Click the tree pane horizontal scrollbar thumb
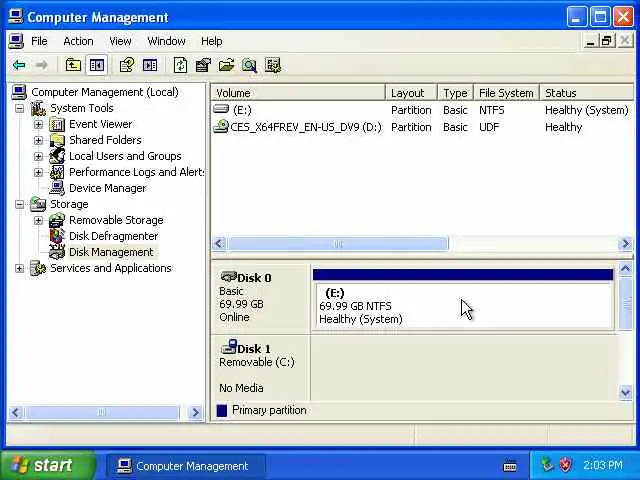This screenshot has height=480, width=640. 102,412
